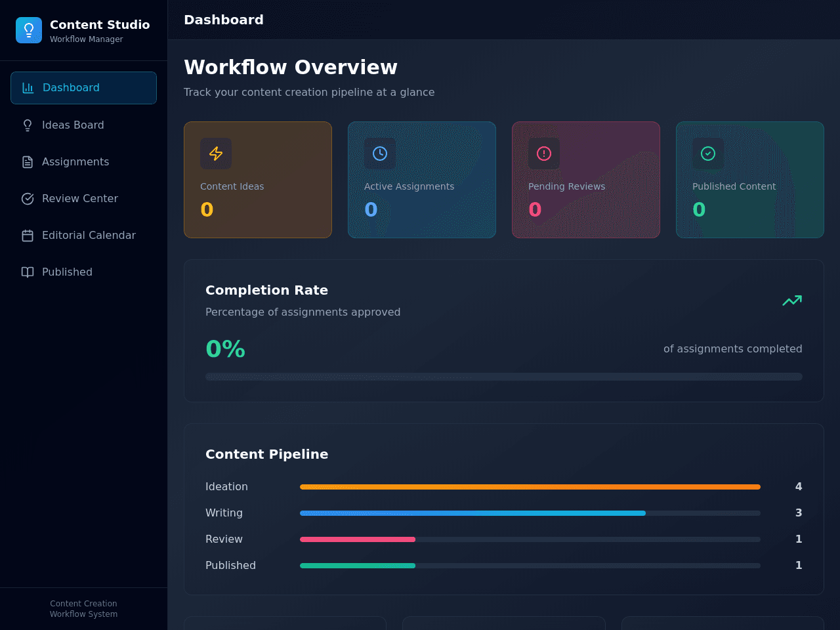840x630 pixels.
Task: Open the Assignments section
Action: click(x=83, y=162)
